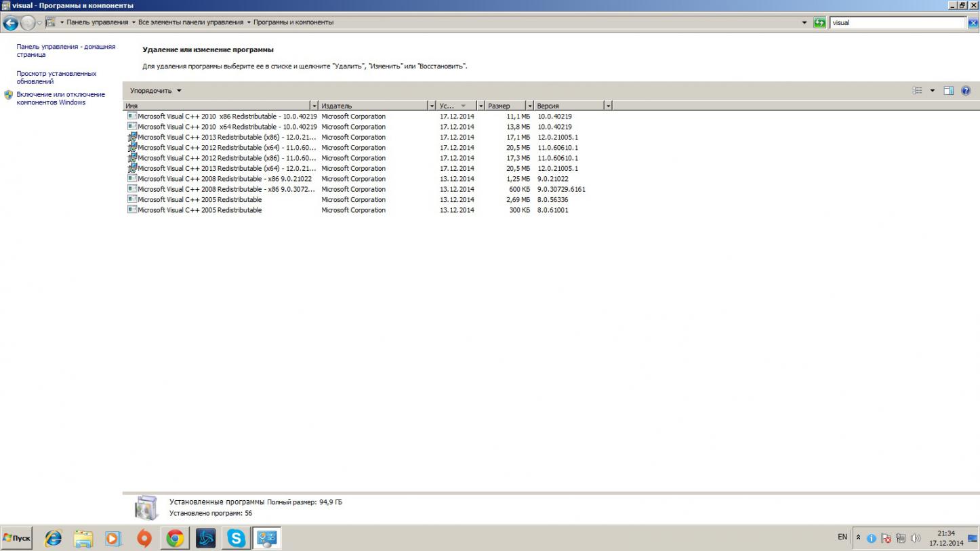Select 'Microsoft Visual C++ 2005 Redistributable' version 8.0.56336
The image size is (980, 551).
[357, 199]
